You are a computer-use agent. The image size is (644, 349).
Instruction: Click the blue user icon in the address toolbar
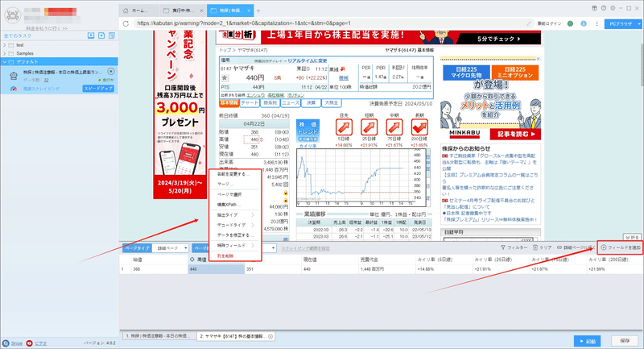click(584, 23)
